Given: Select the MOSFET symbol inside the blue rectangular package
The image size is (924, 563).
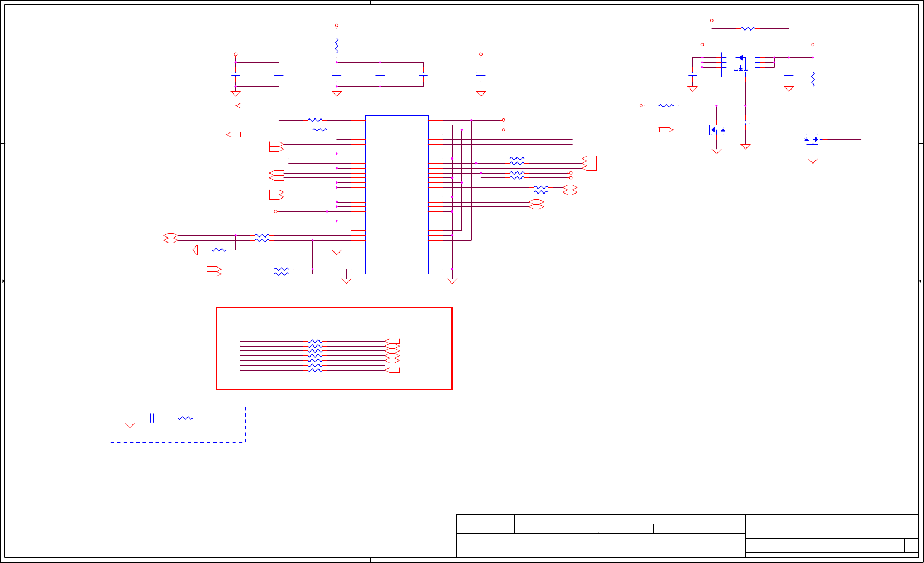Looking at the screenshot, I should click(740, 65).
